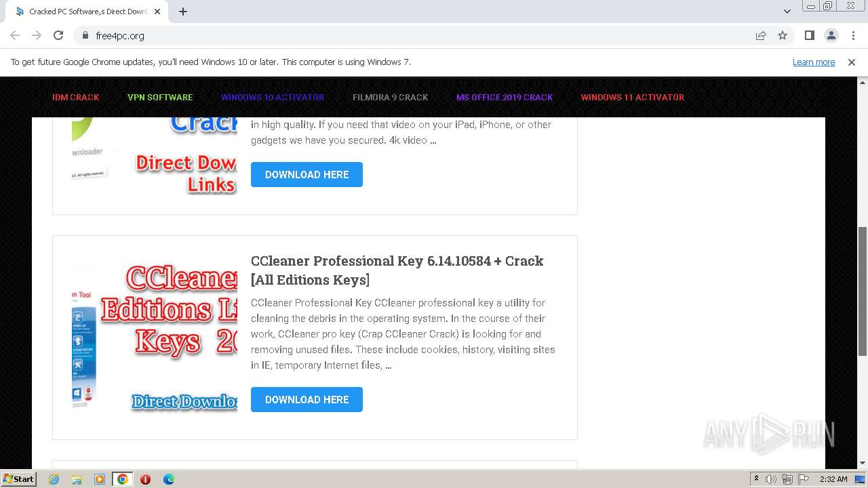868x488 pixels.
Task: Open the media player taskbar icon
Action: click(x=100, y=479)
